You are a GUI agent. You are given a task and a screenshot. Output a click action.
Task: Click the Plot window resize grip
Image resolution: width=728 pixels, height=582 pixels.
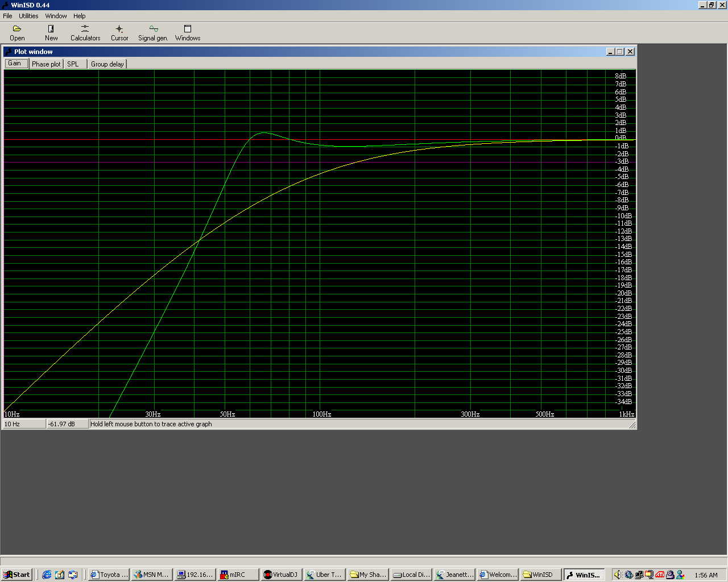click(632, 425)
